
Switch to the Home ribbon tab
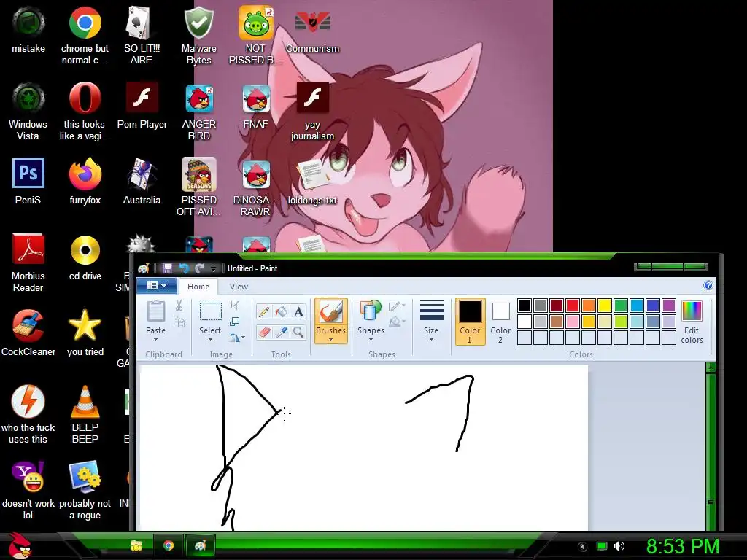(x=198, y=286)
